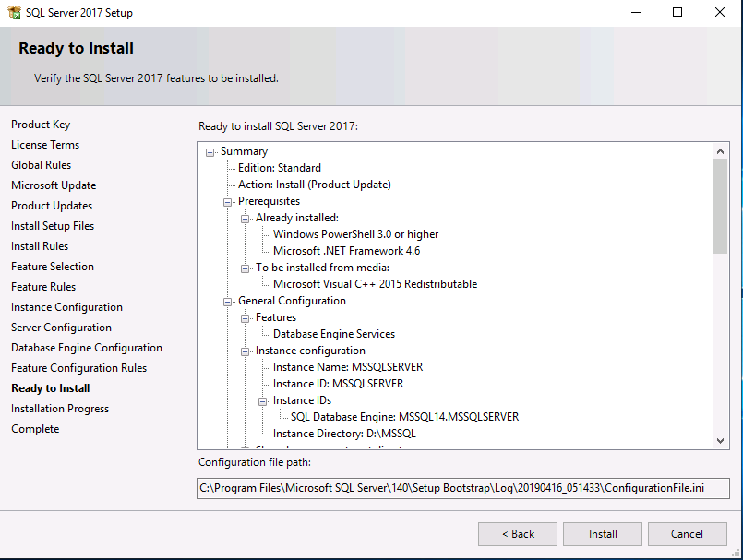743x560 pixels.
Task: Start installation with the Install button
Action: tap(603, 534)
